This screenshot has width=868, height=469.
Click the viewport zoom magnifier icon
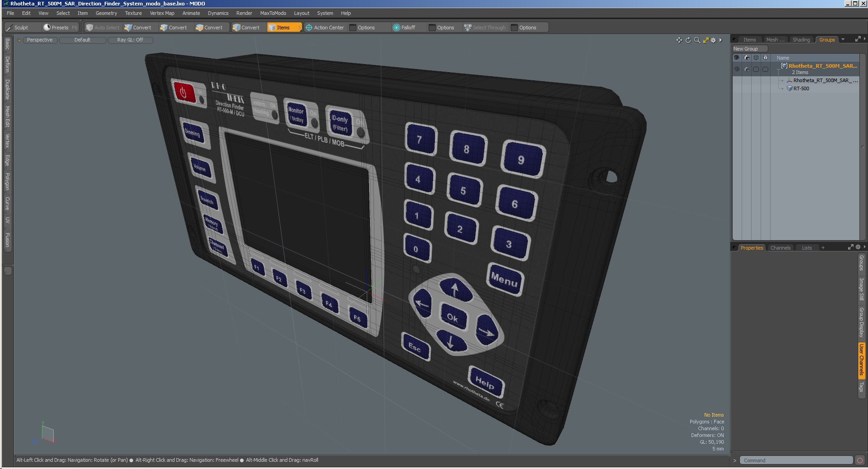pos(697,40)
